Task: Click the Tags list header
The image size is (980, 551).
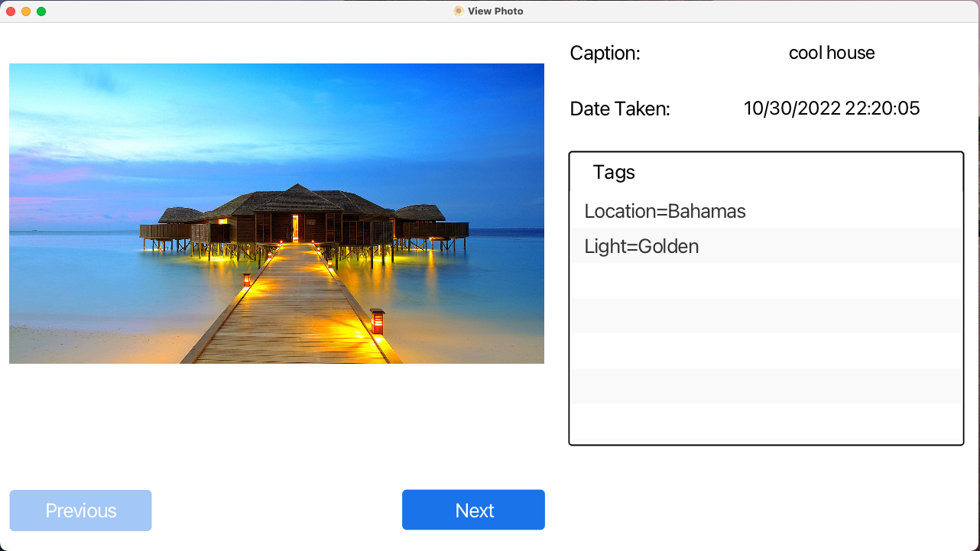Action: pyautogui.click(x=614, y=173)
